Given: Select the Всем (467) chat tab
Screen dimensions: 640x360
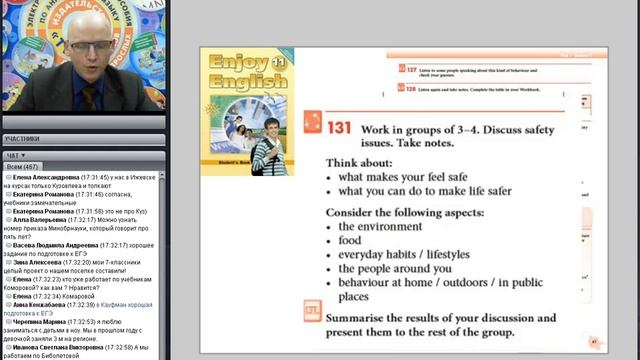Looking at the screenshot, I should tap(22, 167).
